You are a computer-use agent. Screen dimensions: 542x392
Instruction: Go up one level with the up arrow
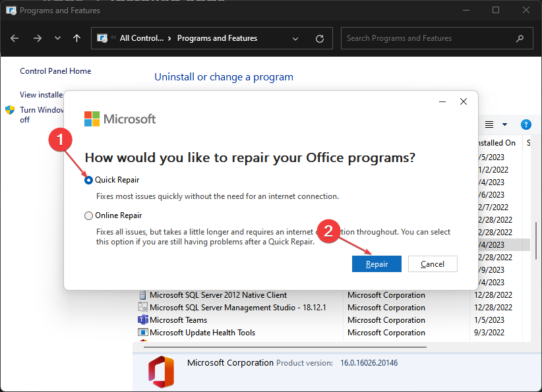pyautogui.click(x=76, y=38)
